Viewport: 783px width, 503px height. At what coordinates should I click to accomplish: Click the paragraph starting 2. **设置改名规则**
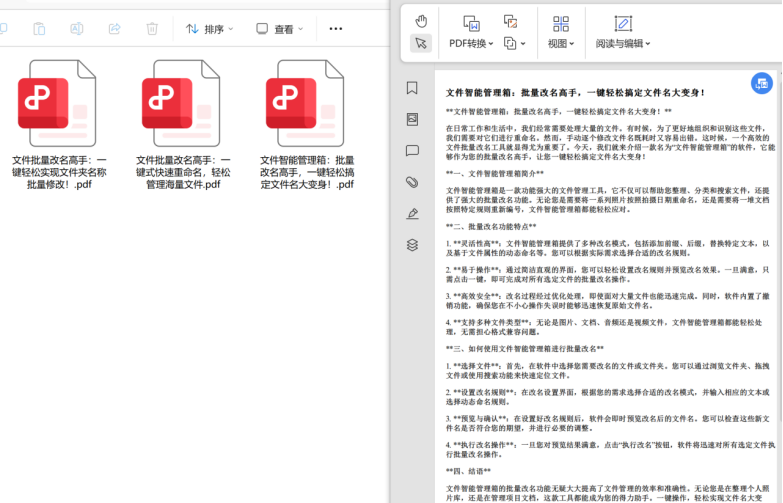608,397
